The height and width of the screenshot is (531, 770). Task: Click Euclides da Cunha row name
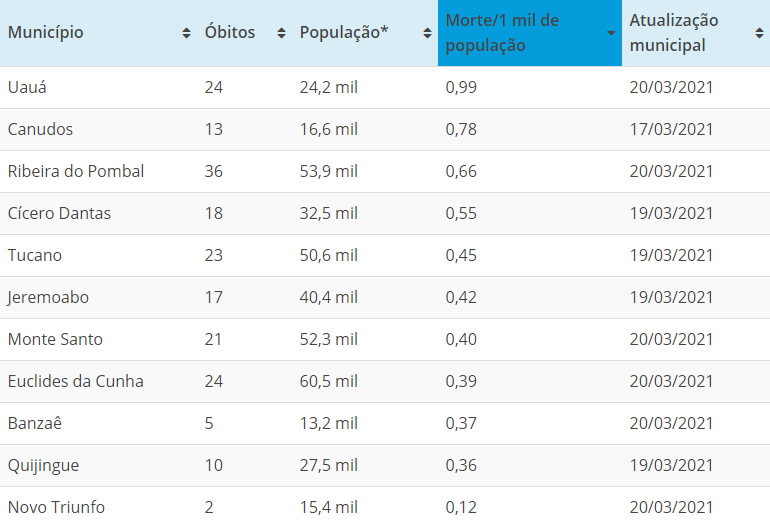pos(76,381)
